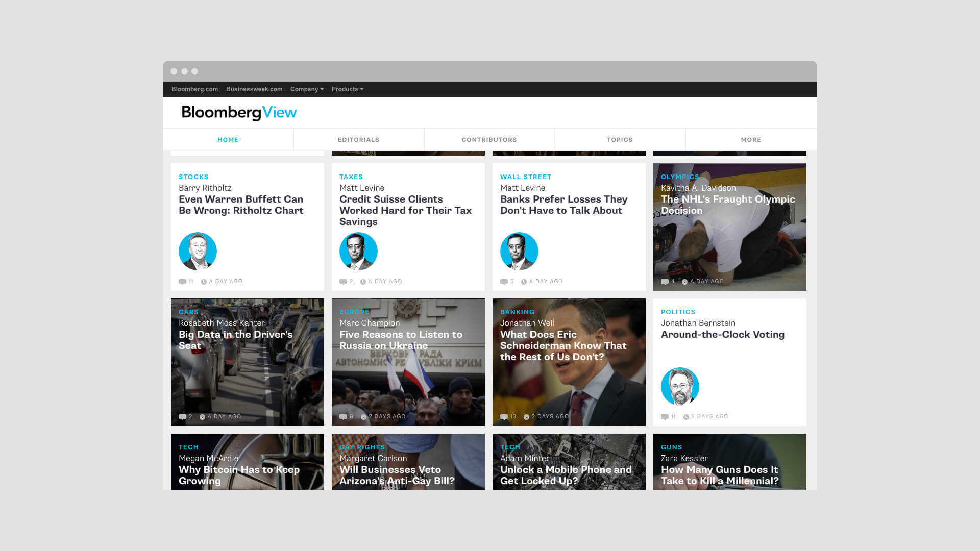Expand the Company dropdown menu
980x551 pixels.
click(x=307, y=89)
